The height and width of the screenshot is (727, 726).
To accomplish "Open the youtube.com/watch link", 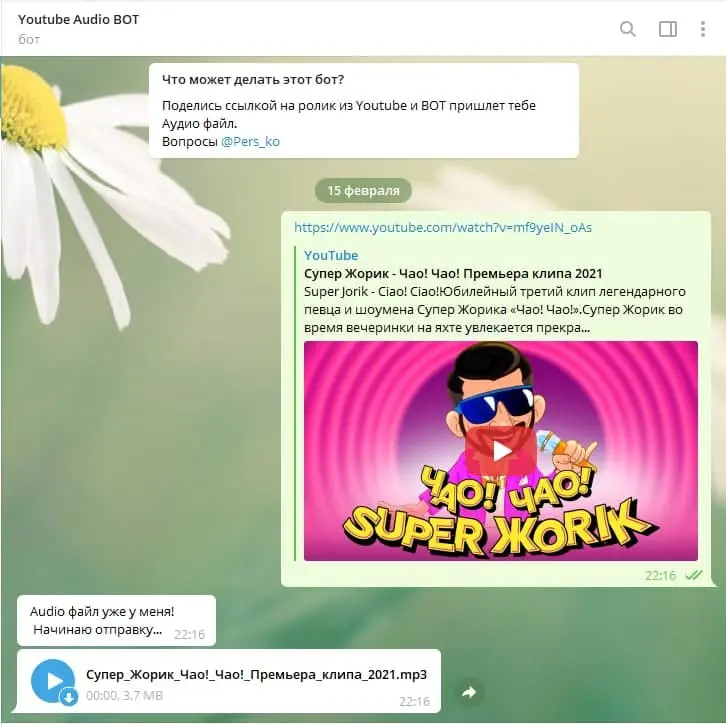I will pos(443,227).
